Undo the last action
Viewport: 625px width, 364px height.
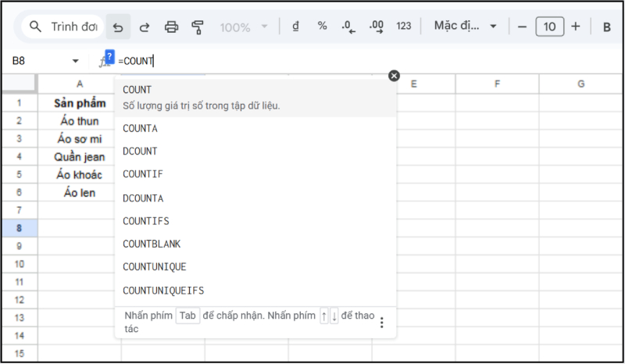pos(118,27)
